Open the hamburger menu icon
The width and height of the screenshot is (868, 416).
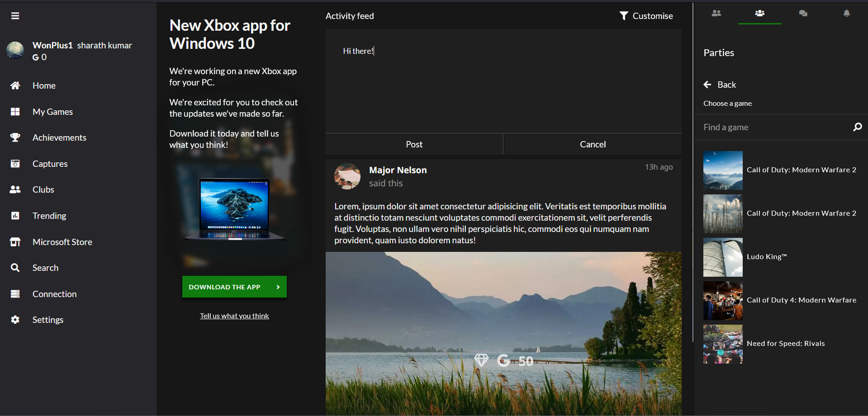15,16
